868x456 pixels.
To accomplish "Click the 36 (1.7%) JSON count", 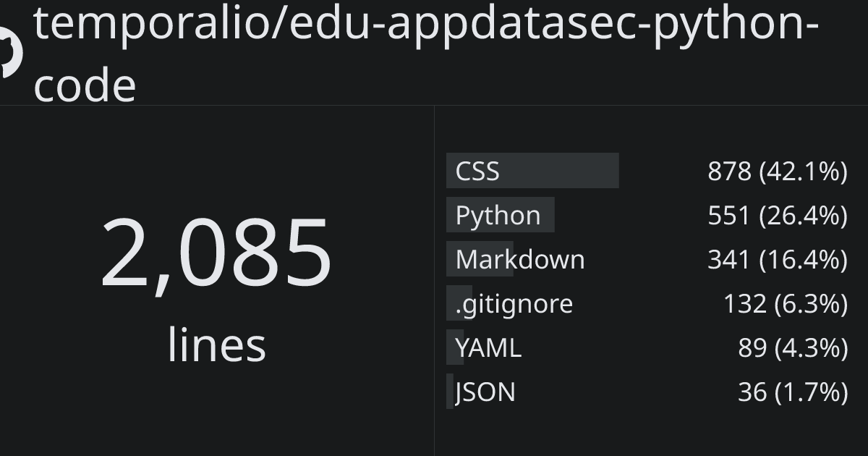I will (x=792, y=392).
